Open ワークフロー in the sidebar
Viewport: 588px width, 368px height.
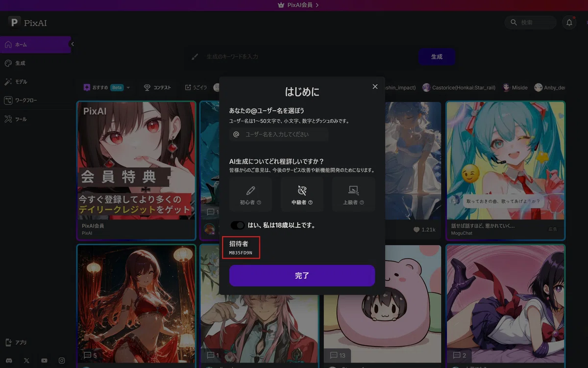click(35, 101)
